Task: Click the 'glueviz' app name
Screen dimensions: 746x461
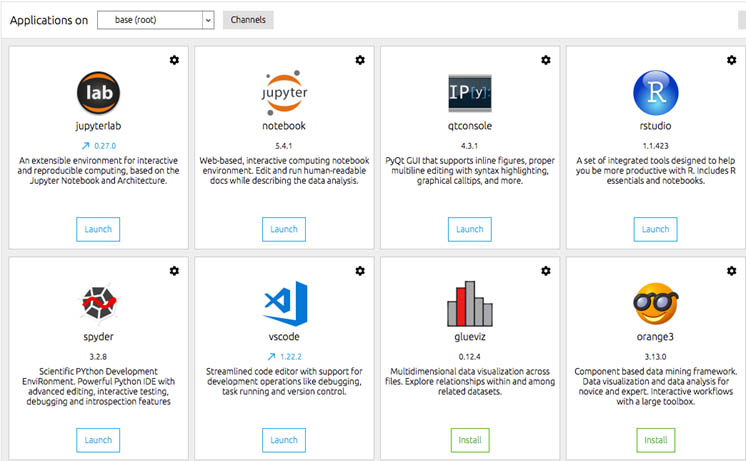Action: tap(470, 337)
